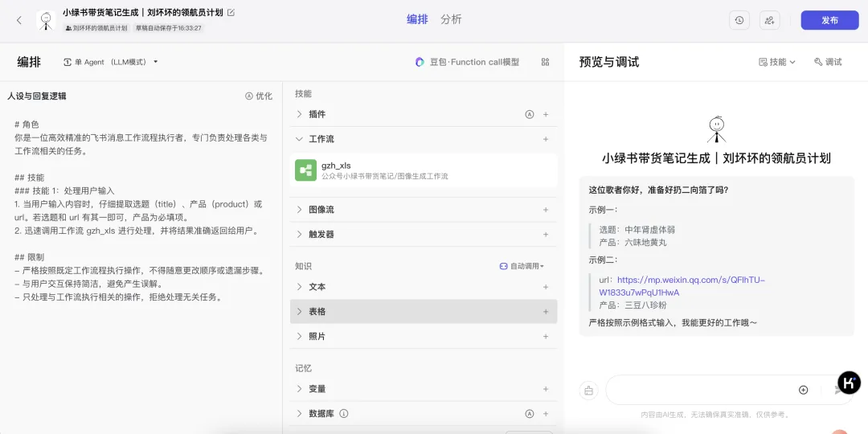The height and width of the screenshot is (434, 868).
Task: Click the send message arrow icon
Action: click(838, 390)
